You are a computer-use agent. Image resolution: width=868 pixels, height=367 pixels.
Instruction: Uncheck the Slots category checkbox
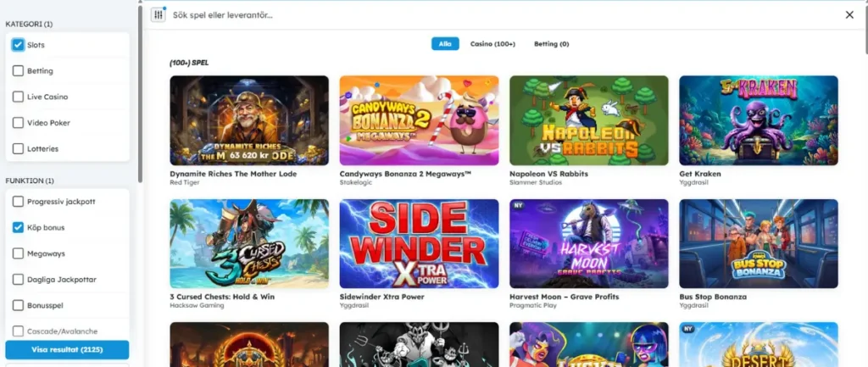pos(18,45)
